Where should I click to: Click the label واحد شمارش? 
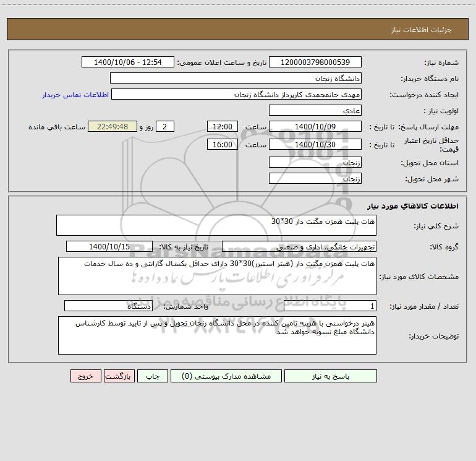[186, 306]
